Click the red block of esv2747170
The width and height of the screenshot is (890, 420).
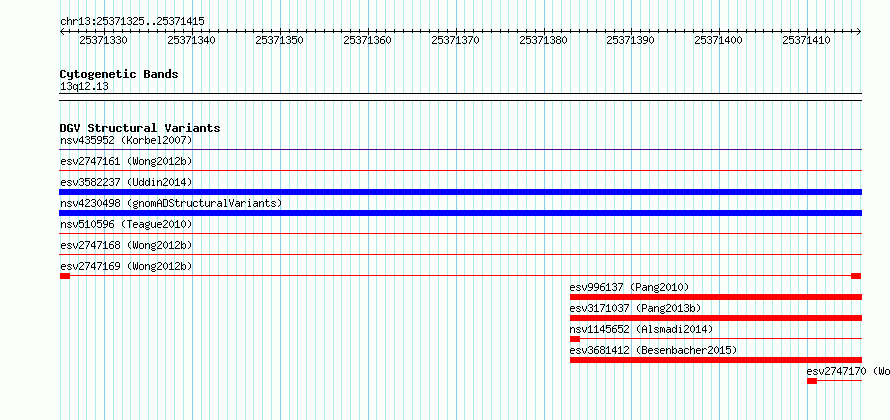point(812,381)
